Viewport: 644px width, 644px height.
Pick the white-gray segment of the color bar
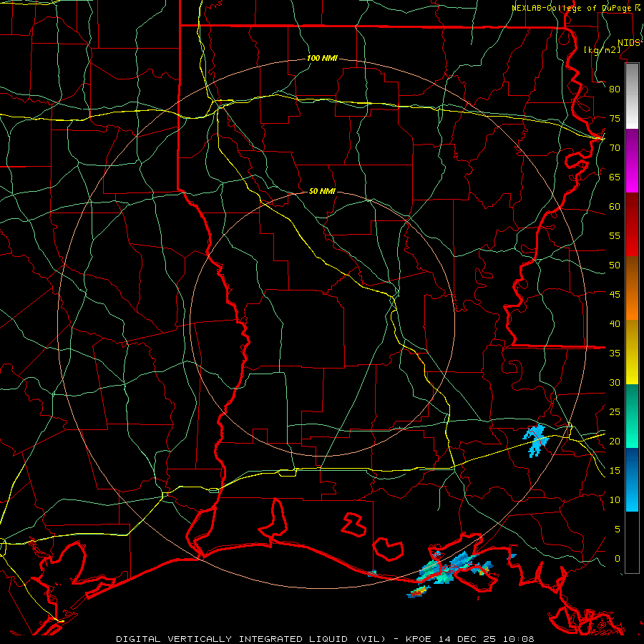[632, 96]
